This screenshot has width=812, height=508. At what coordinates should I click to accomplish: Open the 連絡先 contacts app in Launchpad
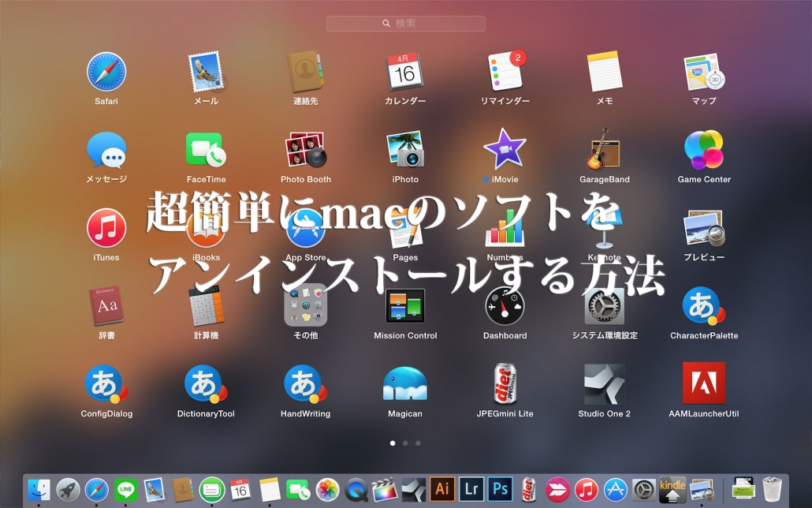306,72
